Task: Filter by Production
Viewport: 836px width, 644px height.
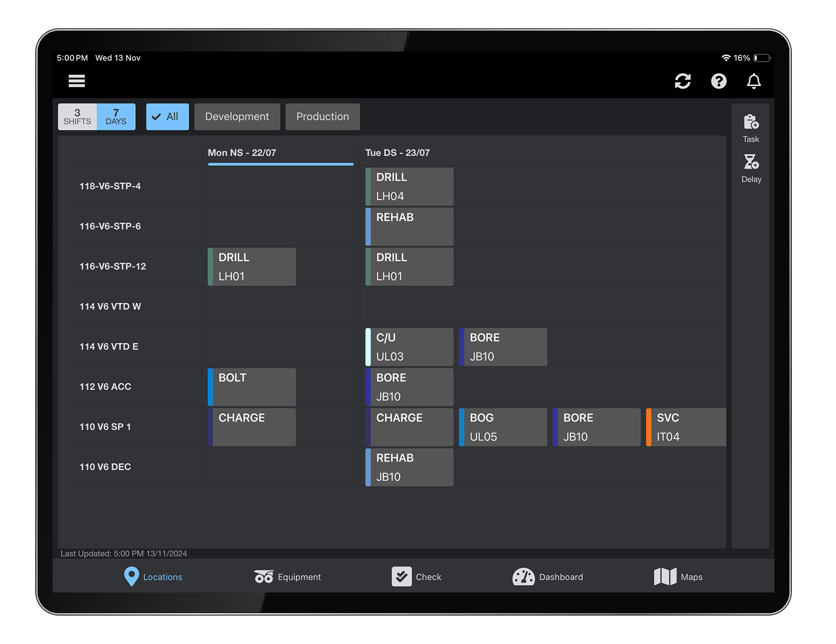Action: (322, 117)
